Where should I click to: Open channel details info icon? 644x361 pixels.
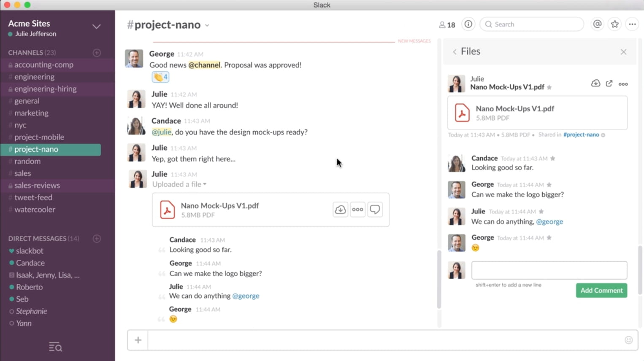click(x=468, y=24)
